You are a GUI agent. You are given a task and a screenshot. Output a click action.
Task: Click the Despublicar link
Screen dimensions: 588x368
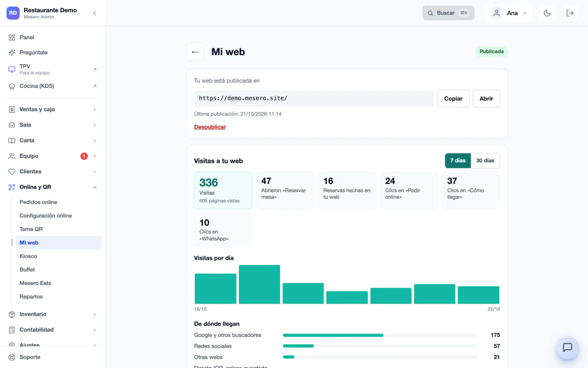(x=210, y=127)
